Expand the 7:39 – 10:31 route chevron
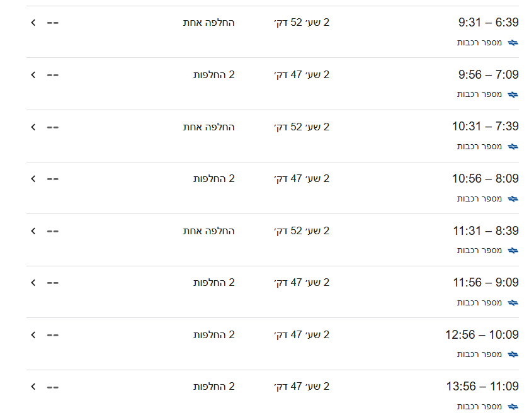529x420 pixels. 33,127
